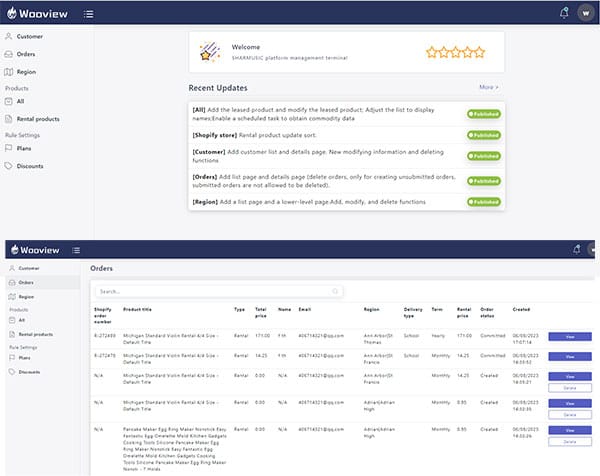Click the 'Recent Updates' heading
Image resolution: width=600 pixels, height=476 pixels.
click(x=218, y=88)
